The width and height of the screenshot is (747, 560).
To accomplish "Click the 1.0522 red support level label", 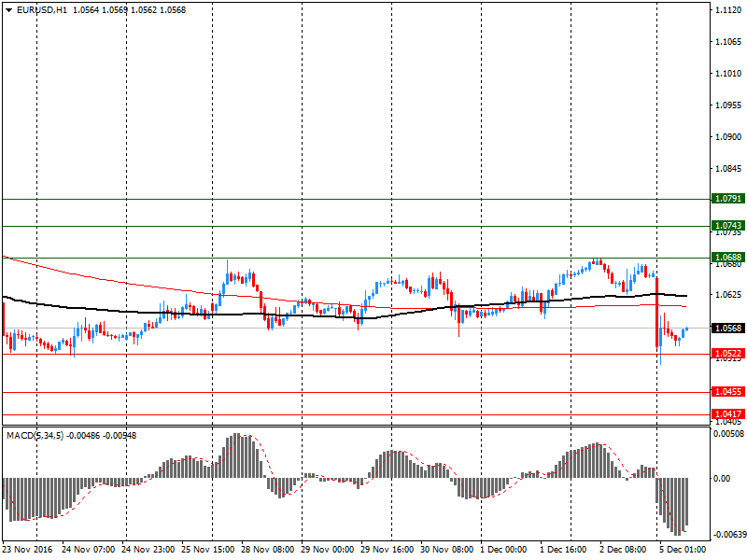I will [x=728, y=354].
